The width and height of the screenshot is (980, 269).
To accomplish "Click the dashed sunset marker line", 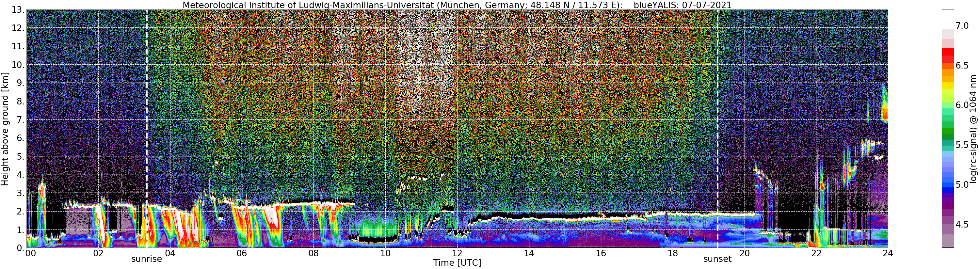I will 717,129.
